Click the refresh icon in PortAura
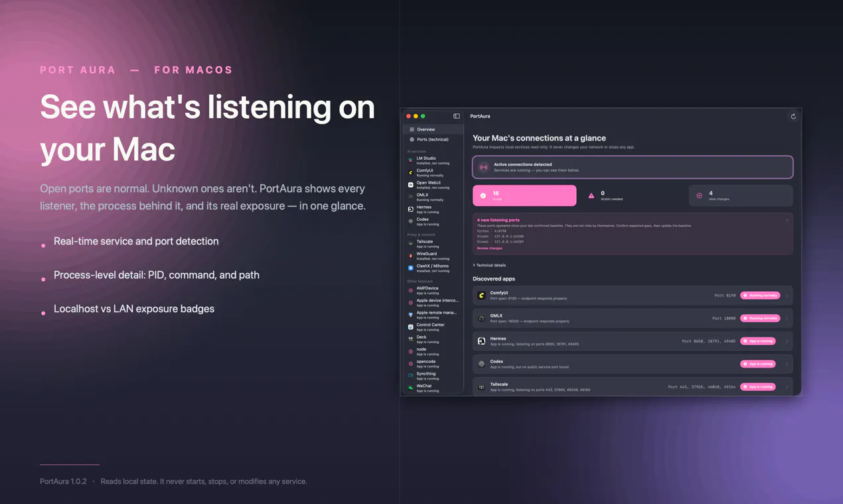The width and height of the screenshot is (843, 504). [793, 116]
